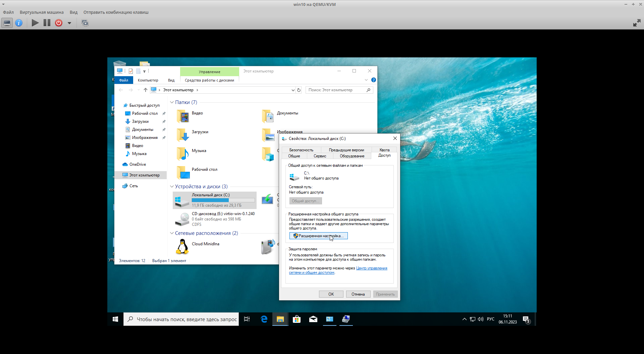
Task: Open virtual machine information view
Action: point(19,23)
